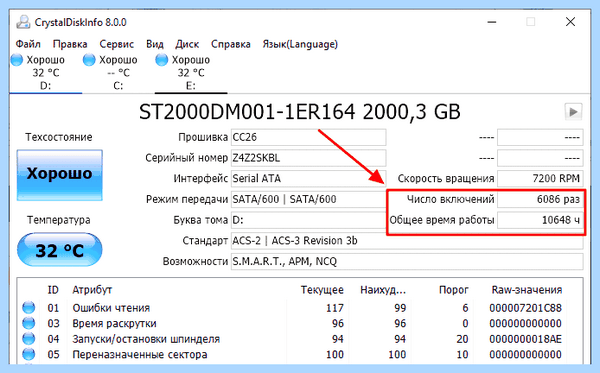Click the Raw-значения column header
The height and width of the screenshot is (373, 600).
coord(527,290)
